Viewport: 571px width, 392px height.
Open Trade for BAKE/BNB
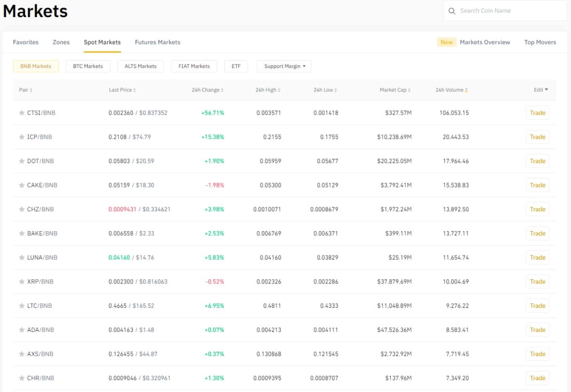(x=537, y=233)
